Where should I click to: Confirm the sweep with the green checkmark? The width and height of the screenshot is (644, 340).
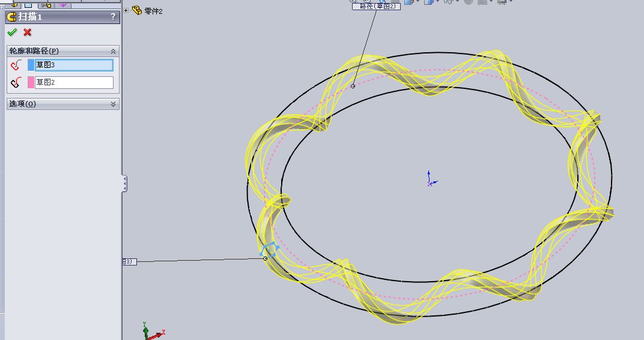click(12, 32)
